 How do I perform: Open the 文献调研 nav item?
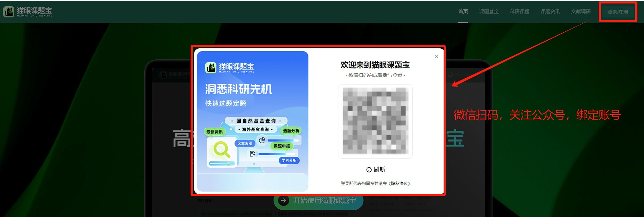(581, 11)
